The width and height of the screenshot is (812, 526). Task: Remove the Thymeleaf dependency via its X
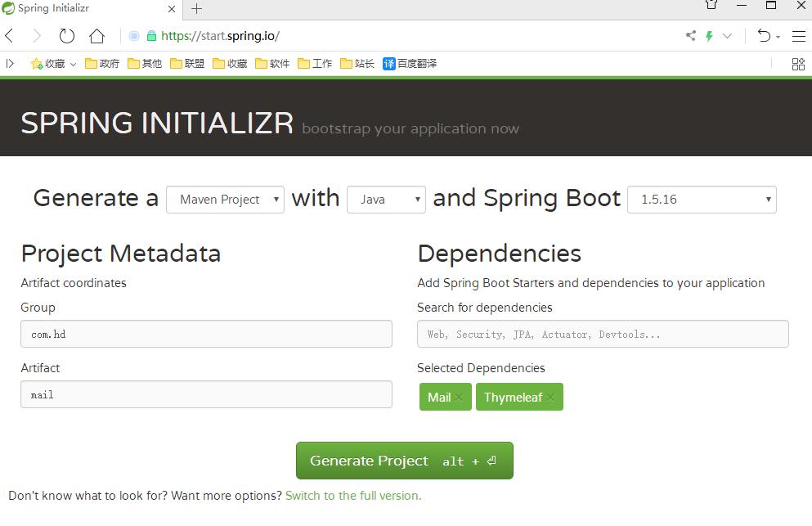(x=550, y=398)
